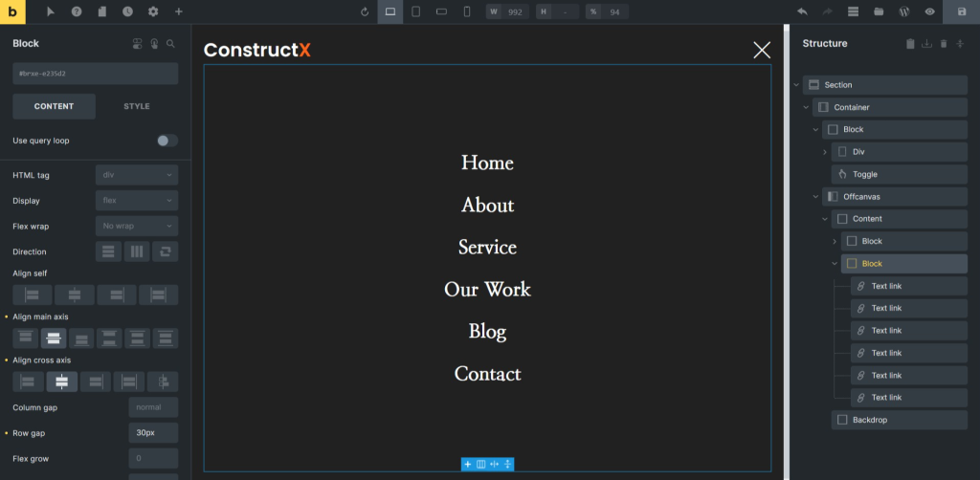Click the element ID field #brxe-e235d2
This screenshot has height=480, width=980.
point(95,74)
